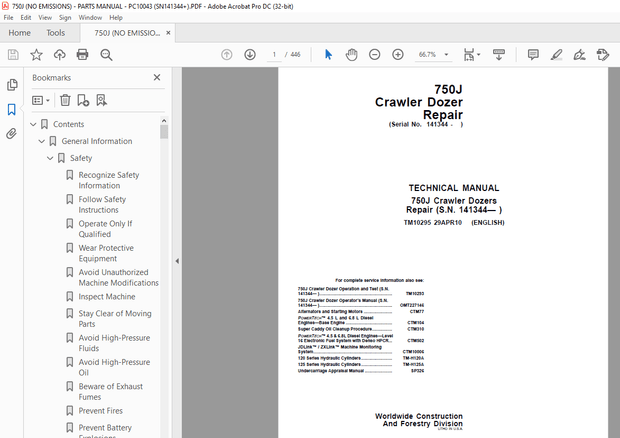
Task: Click the fit page scrolling icon
Action: pos(469,55)
